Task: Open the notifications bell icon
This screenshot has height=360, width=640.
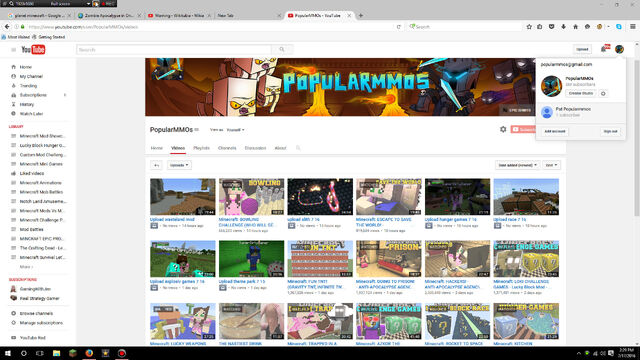Action: click(604, 49)
